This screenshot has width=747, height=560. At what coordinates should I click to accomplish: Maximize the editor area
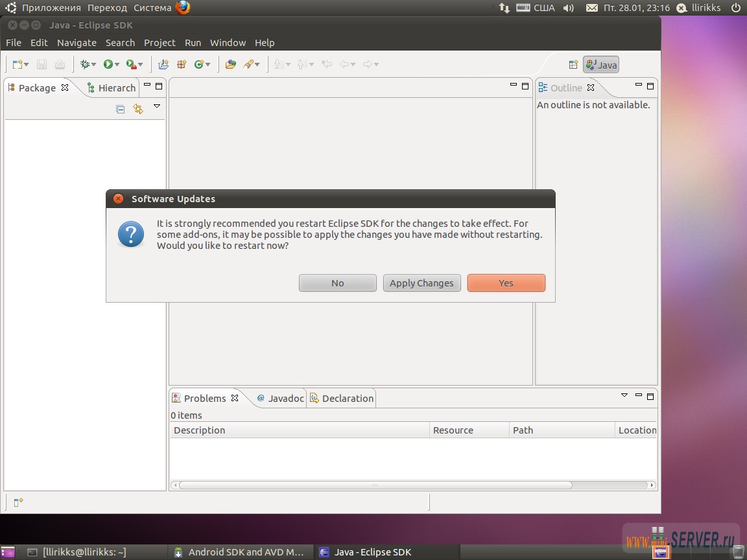pos(525,86)
